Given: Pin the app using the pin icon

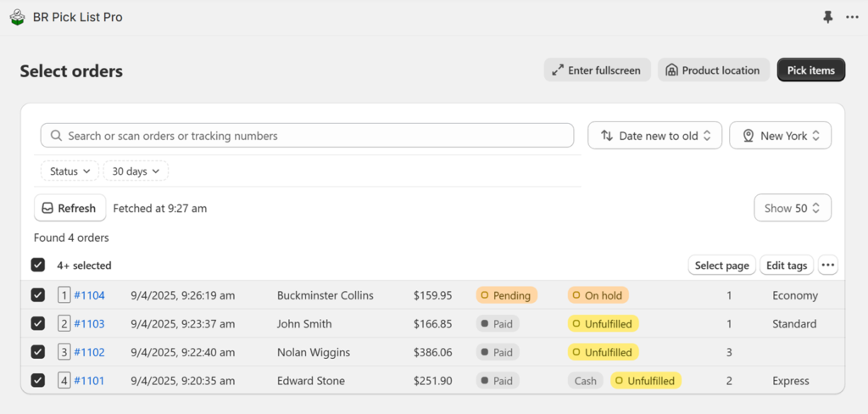Looking at the screenshot, I should 827,17.
